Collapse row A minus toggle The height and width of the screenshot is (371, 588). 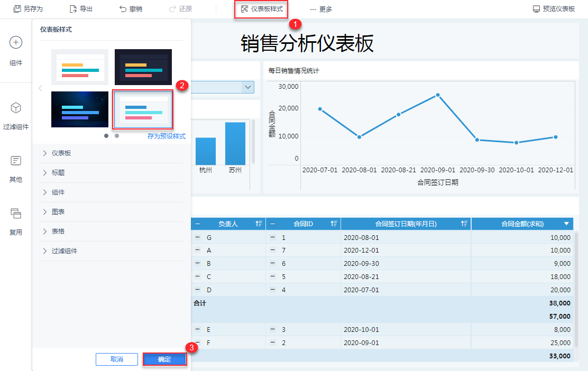[198, 250]
